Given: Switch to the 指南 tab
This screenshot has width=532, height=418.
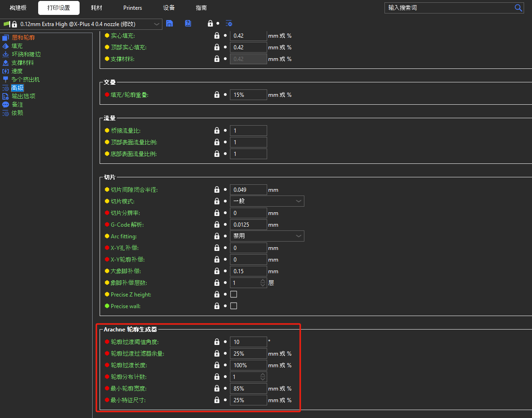Looking at the screenshot, I should coord(201,8).
